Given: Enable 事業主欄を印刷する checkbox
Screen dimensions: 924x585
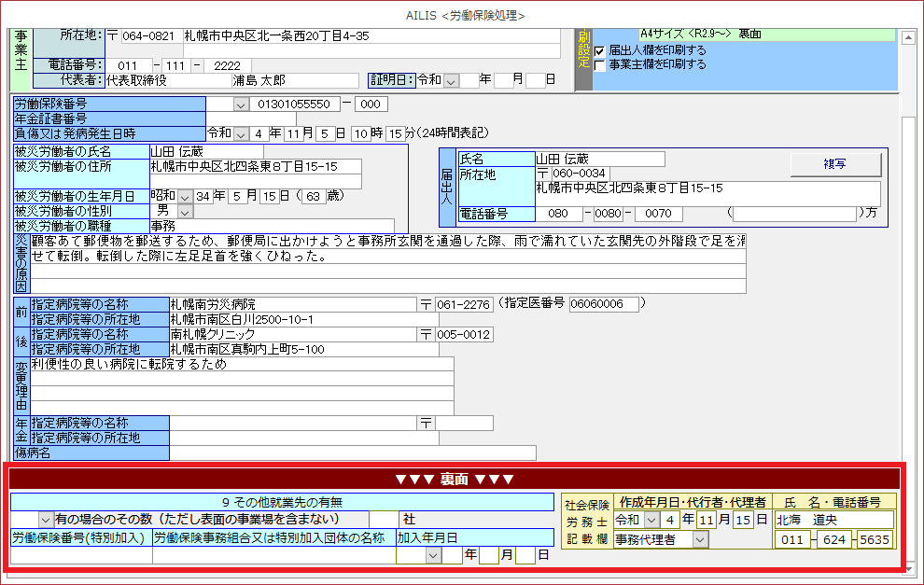Looking at the screenshot, I should tap(600, 65).
